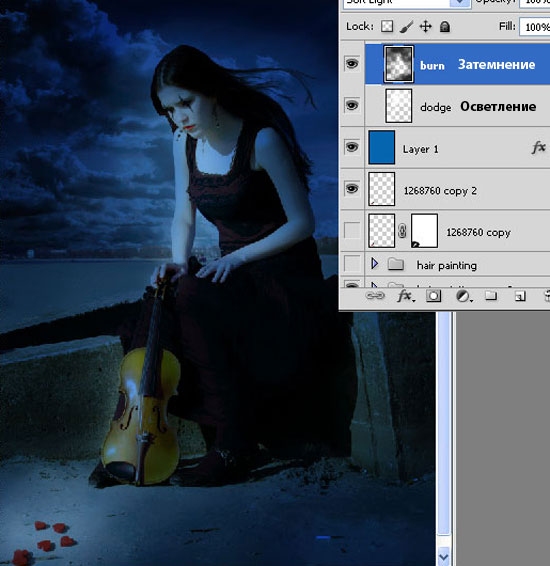Select the 1268760 copy layer thumbnail
Screen dimensions: 550x566
pyautogui.click(x=381, y=231)
